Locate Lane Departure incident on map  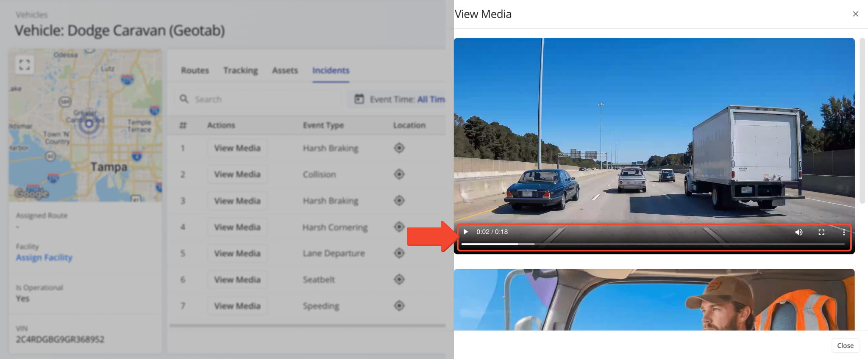point(399,253)
